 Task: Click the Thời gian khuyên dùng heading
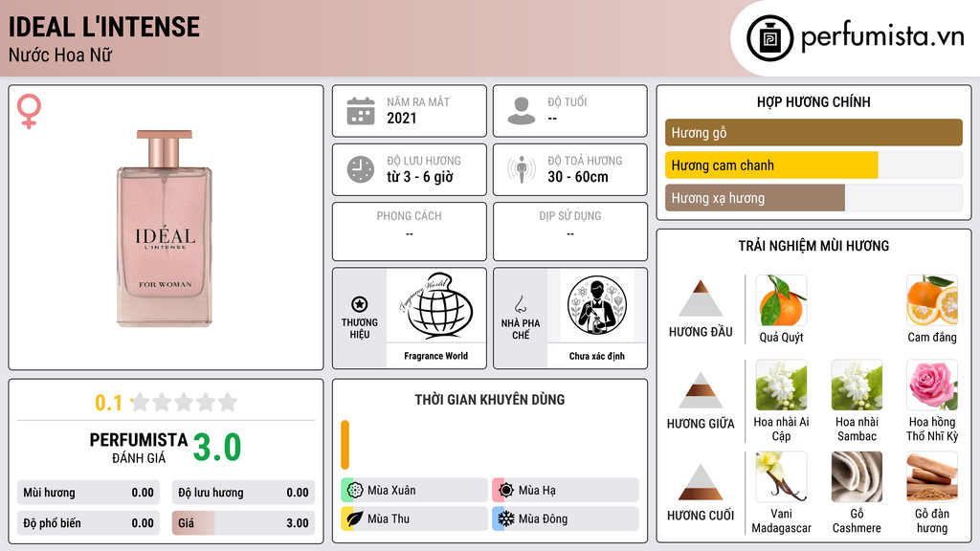pos(490,399)
